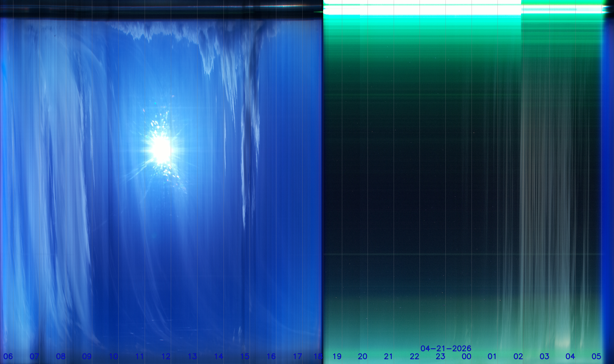The image size is (614, 364).
Task: Click the 18 hour label at sunset
Action: (x=318, y=356)
